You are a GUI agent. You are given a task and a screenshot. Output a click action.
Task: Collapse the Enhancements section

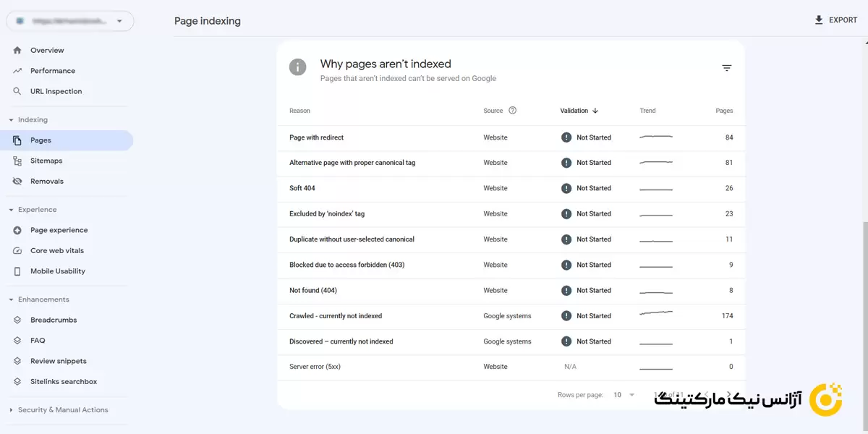click(11, 299)
